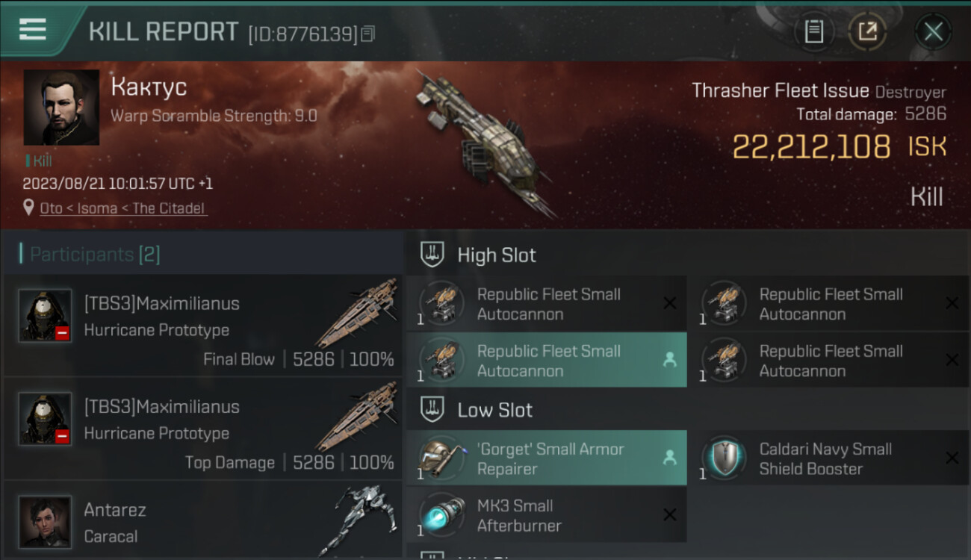
Task: Open the Oto < Isoma < The Citadel location link
Action: point(122,208)
